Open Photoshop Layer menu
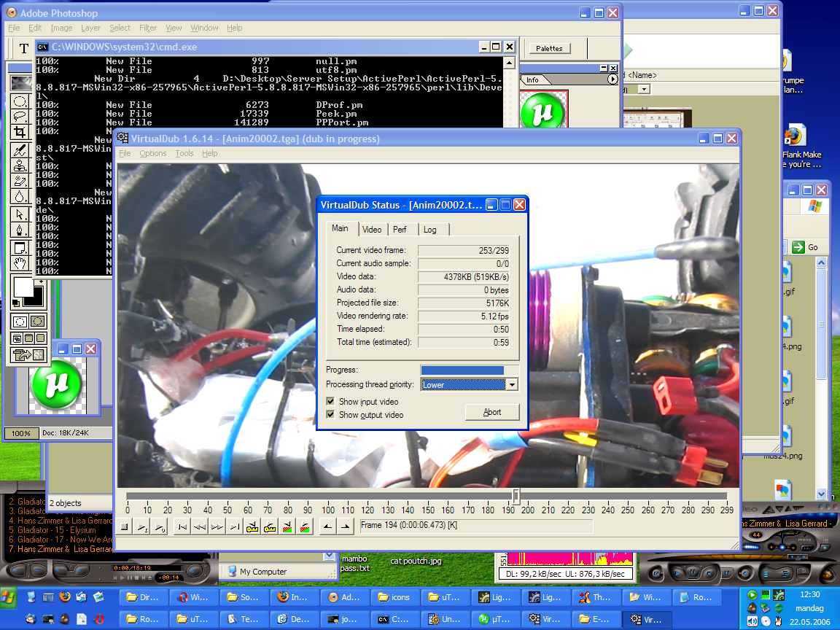840x630 pixels. [x=90, y=28]
